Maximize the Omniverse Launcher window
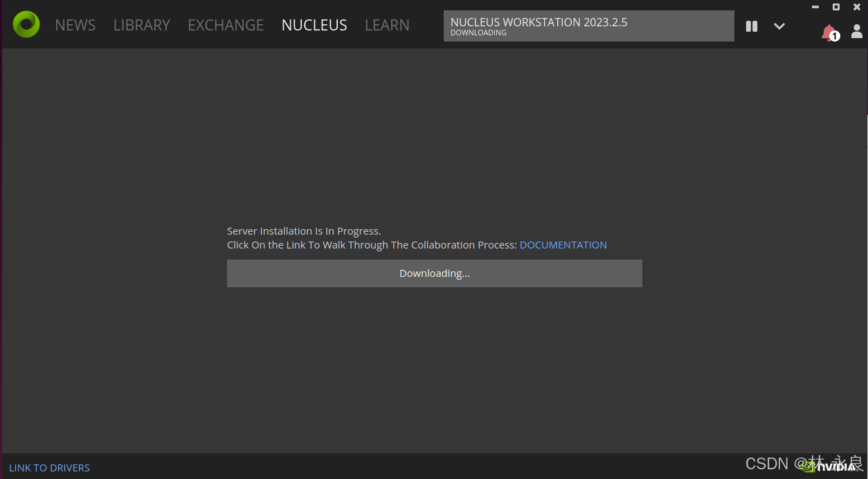868x479 pixels. tap(836, 7)
